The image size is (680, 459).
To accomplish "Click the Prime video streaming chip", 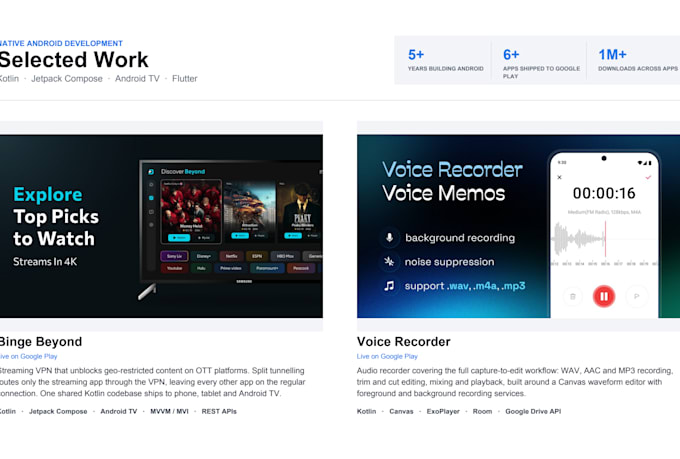I will coord(231,268).
